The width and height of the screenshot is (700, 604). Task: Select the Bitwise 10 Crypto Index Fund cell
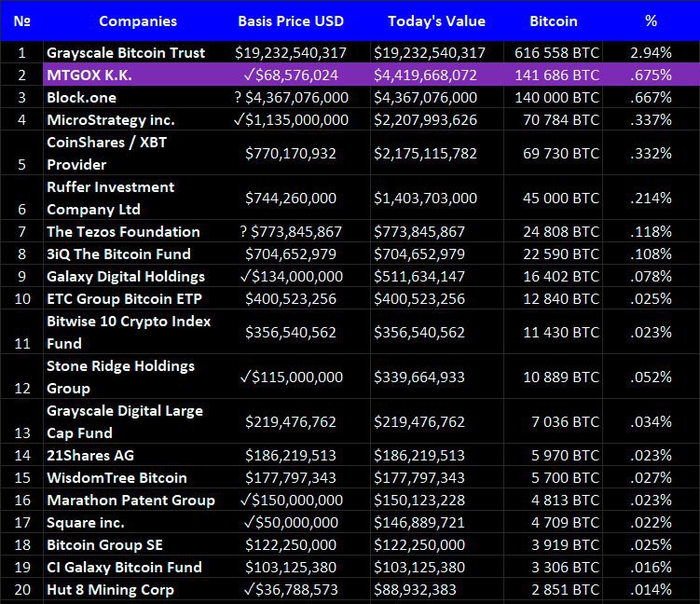[129, 332]
